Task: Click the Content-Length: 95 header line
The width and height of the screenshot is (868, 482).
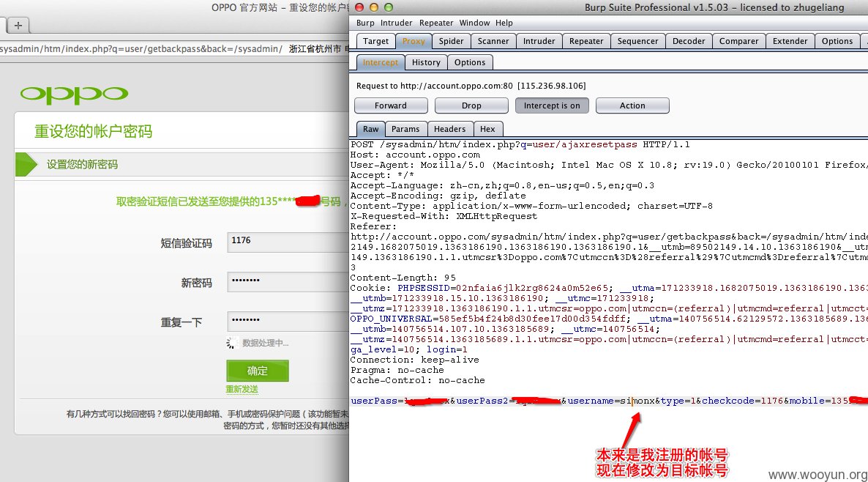Action: click(403, 278)
